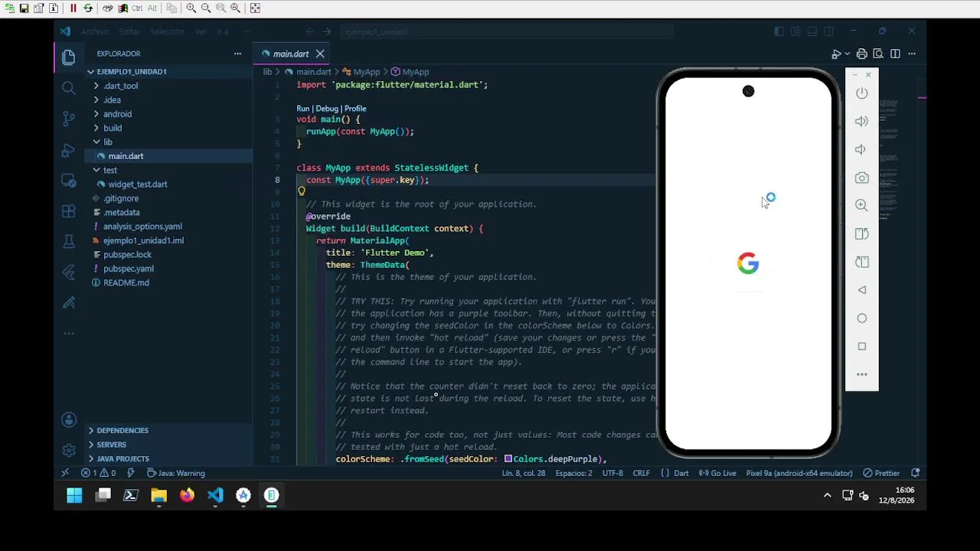Click the code action lightbulb on line 8
This screenshot has width=980, height=551.
(x=301, y=191)
